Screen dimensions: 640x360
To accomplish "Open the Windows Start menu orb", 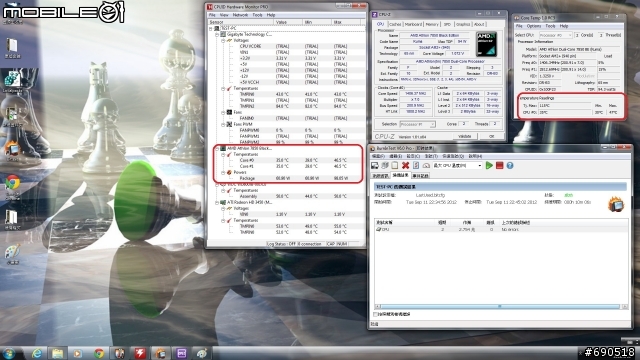I will point(9,353).
